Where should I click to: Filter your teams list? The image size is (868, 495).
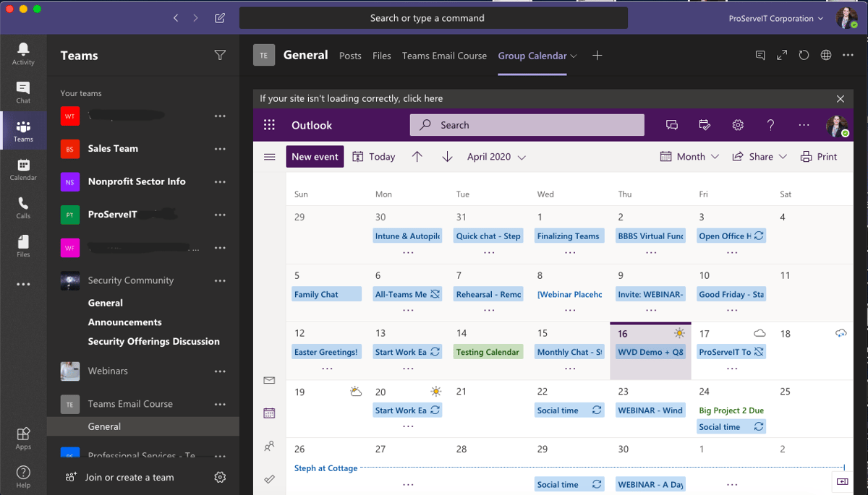220,55
